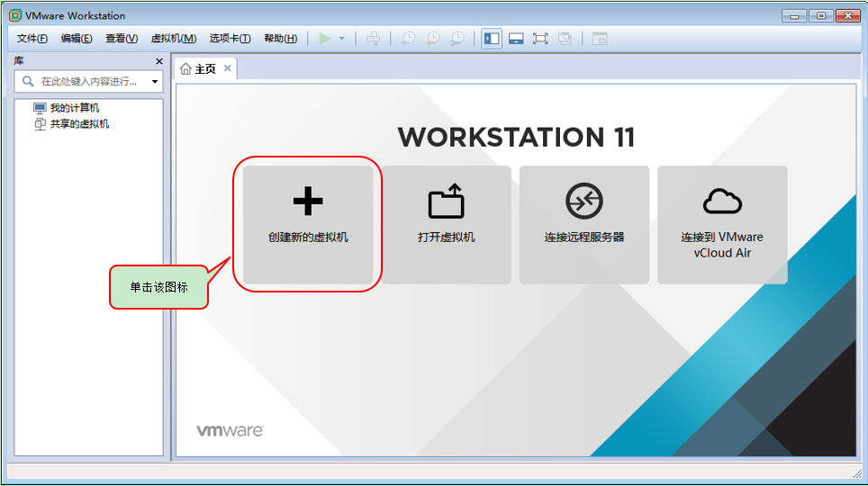Click the 连接到 VMware vCloud Air tile

(x=722, y=225)
